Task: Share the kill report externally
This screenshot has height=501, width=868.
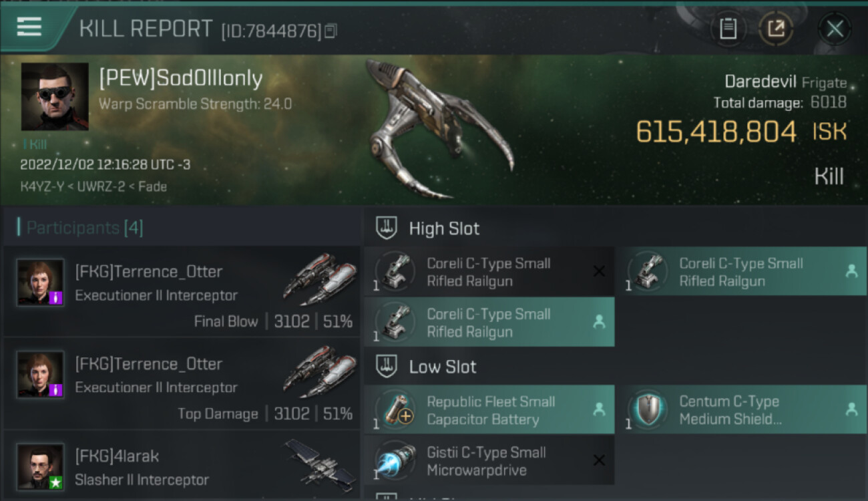Action: (776, 29)
